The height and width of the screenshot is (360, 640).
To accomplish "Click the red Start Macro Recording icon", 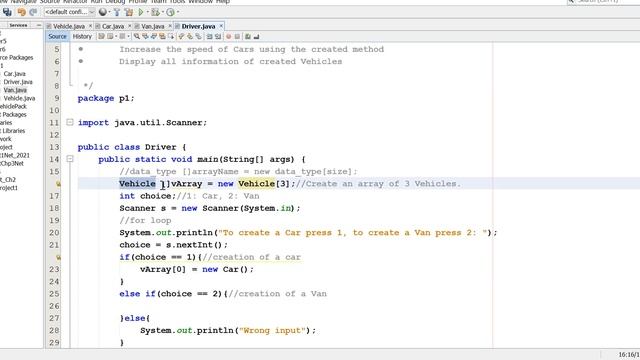I will 229,36.
